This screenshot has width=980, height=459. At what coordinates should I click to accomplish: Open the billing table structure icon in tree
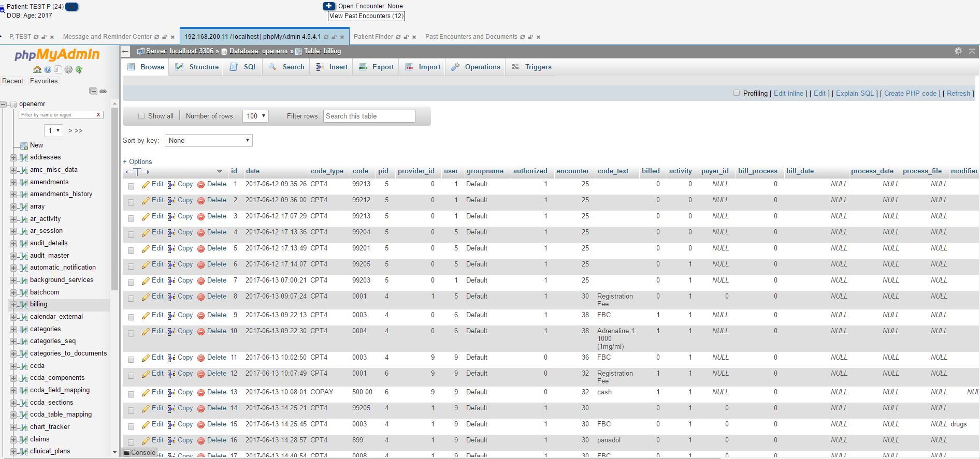point(23,304)
